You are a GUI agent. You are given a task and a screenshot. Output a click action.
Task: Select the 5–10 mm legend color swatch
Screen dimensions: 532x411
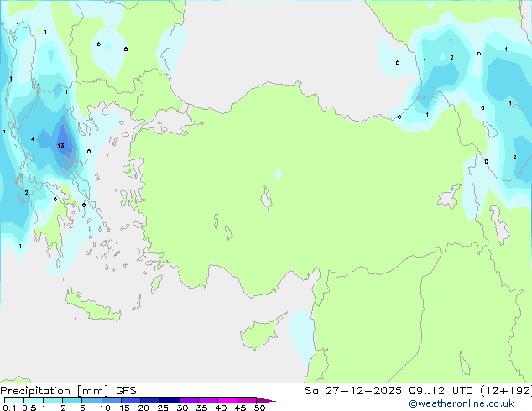[91, 400]
